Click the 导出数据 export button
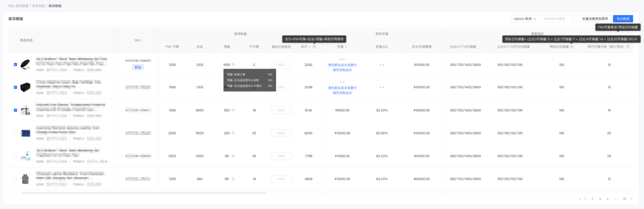The image size is (644, 209). point(623,19)
